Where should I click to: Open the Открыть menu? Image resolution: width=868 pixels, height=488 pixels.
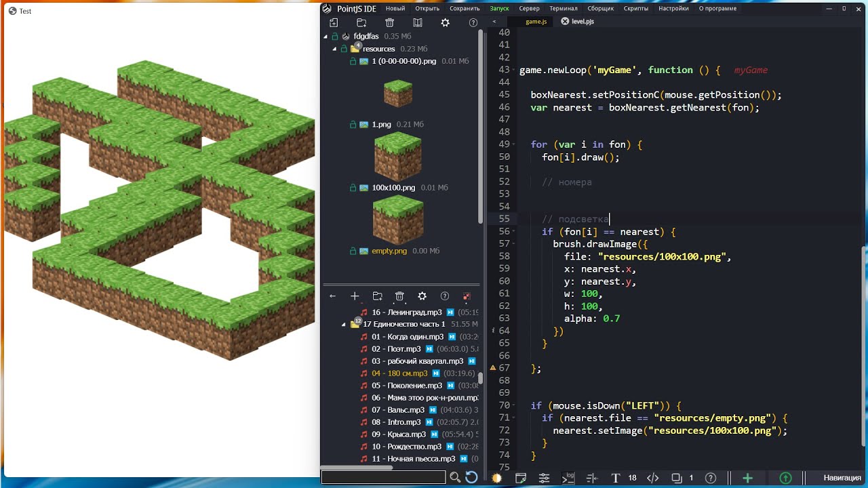427,9
